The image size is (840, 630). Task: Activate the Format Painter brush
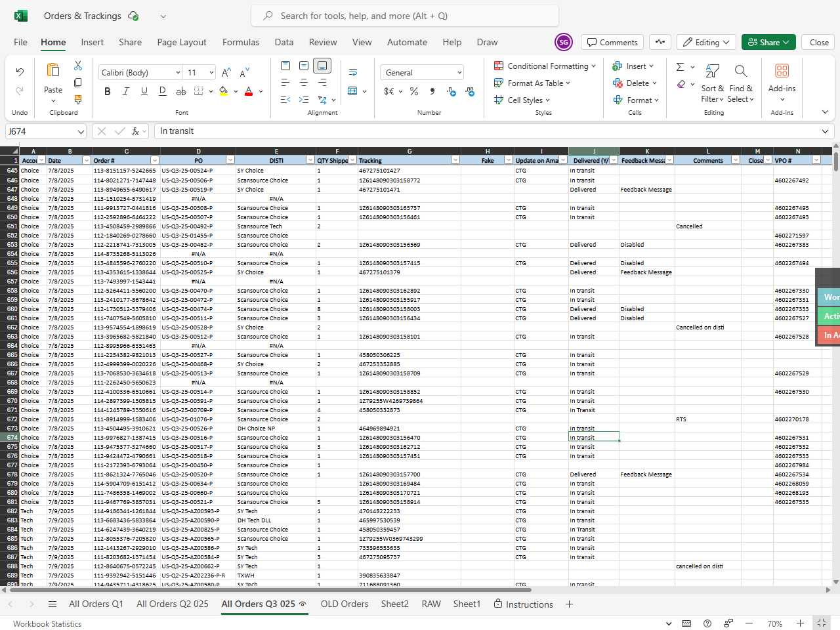click(78, 100)
